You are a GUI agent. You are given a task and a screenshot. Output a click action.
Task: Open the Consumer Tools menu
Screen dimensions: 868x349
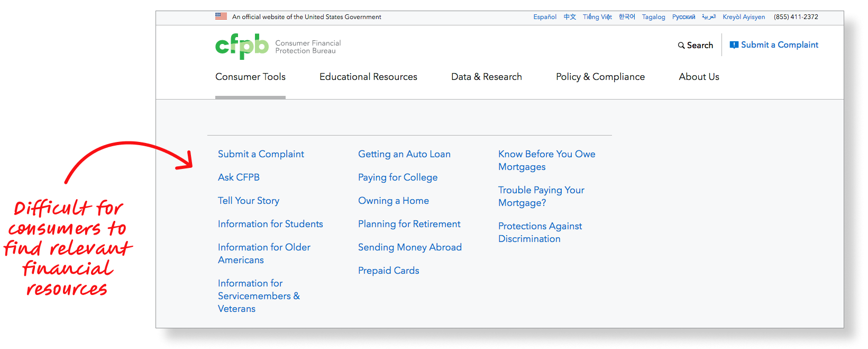250,77
